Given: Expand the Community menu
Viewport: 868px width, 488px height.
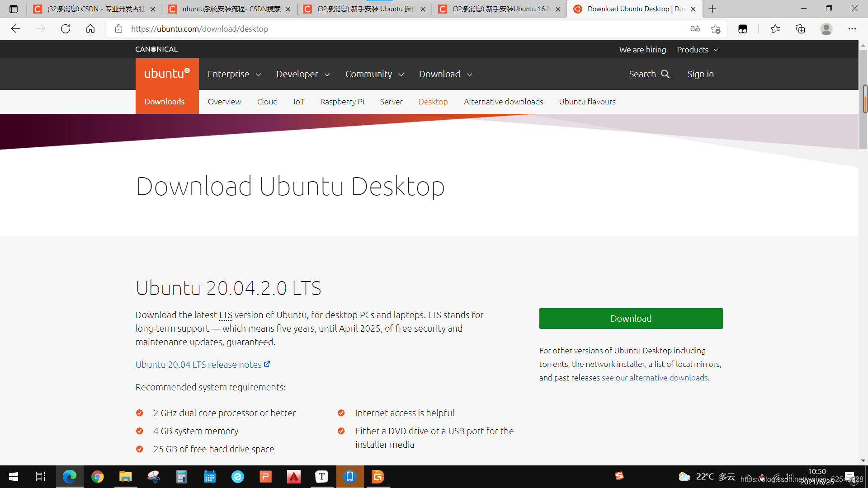Looking at the screenshot, I should click(x=374, y=74).
